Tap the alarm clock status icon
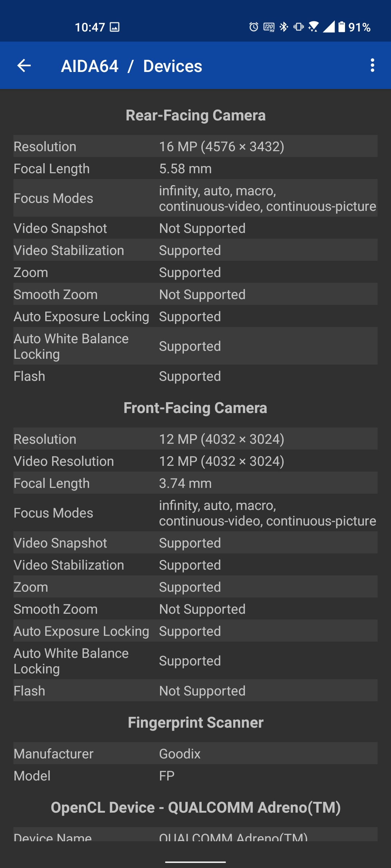391x868 pixels. click(x=254, y=27)
